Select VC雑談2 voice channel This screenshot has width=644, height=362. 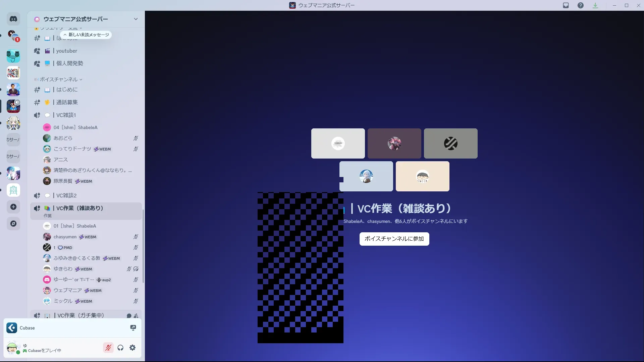(66, 195)
